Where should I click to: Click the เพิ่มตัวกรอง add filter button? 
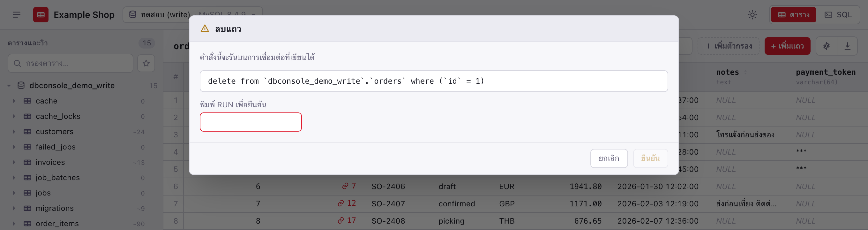[728, 46]
